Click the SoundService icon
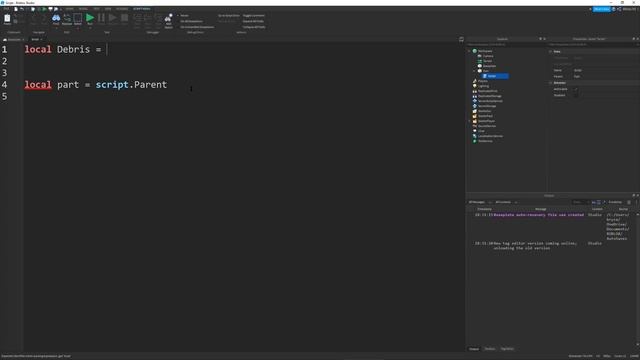The height and width of the screenshot is (360, 640). [475, 126]
